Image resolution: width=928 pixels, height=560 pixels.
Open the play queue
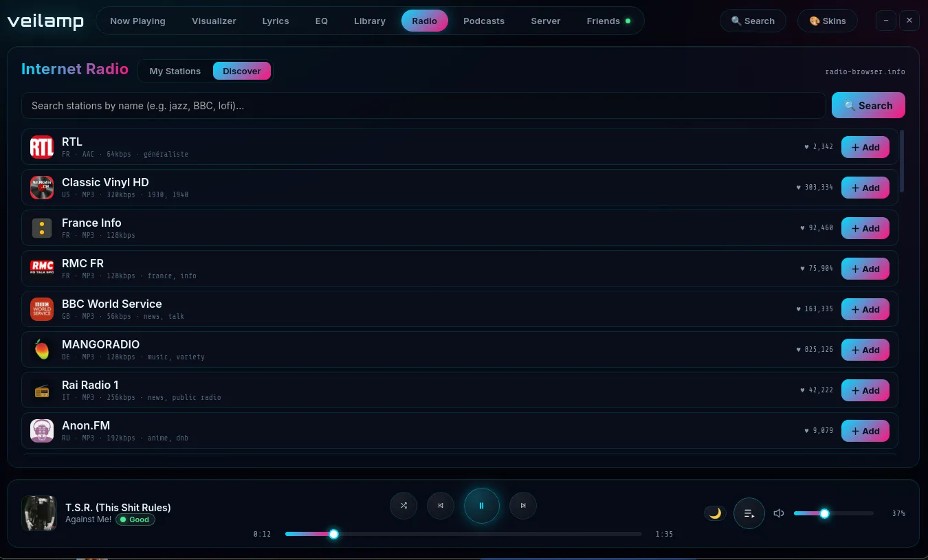tap(749, 513)
